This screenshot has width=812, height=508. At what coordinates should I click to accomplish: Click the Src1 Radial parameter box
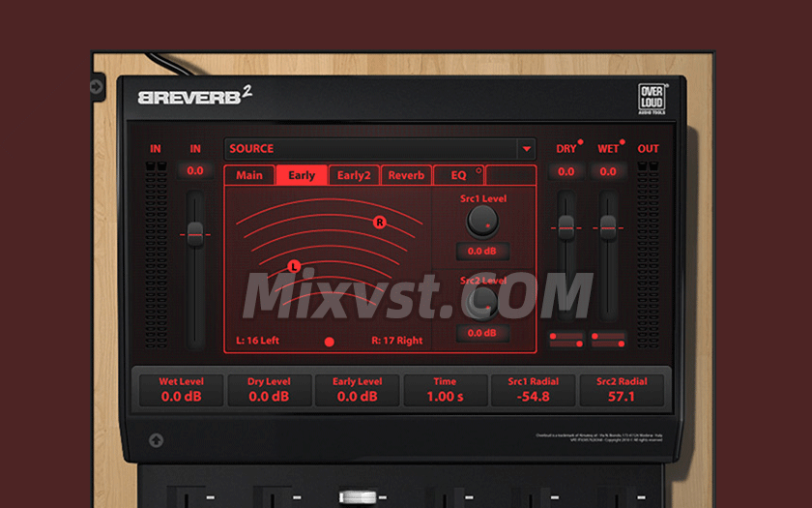tap(534, 390)
